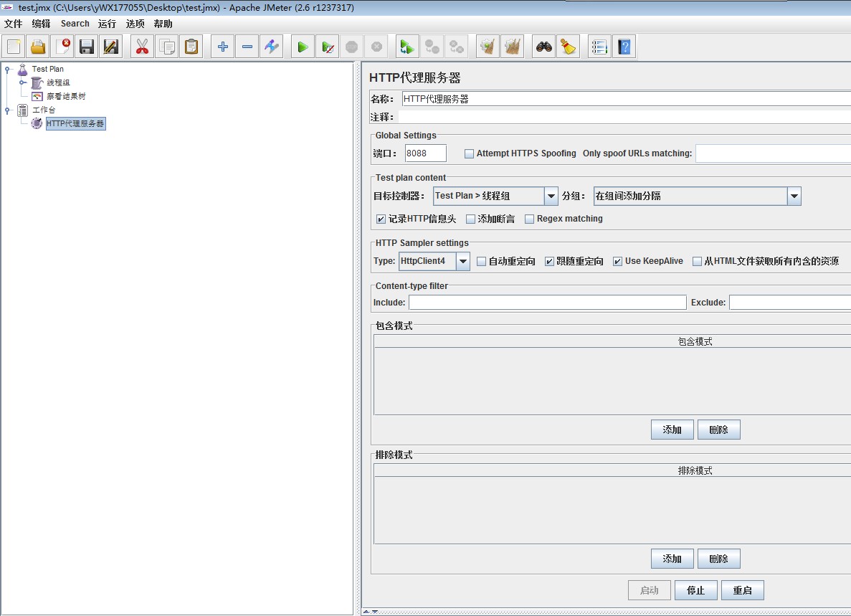Open the 编辑 menu
The image size is (851, 616).
click(x=42, y=24)
